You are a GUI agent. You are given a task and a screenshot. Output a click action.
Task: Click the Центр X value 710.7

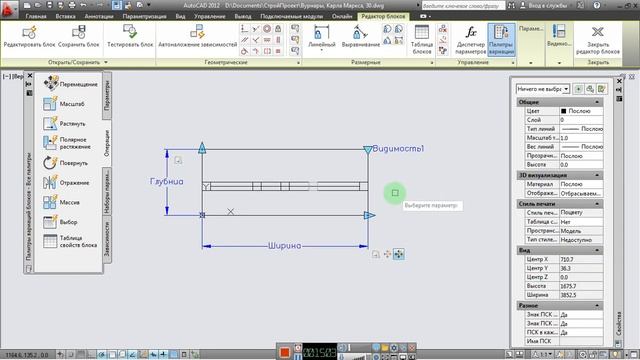tap(581, 259)
